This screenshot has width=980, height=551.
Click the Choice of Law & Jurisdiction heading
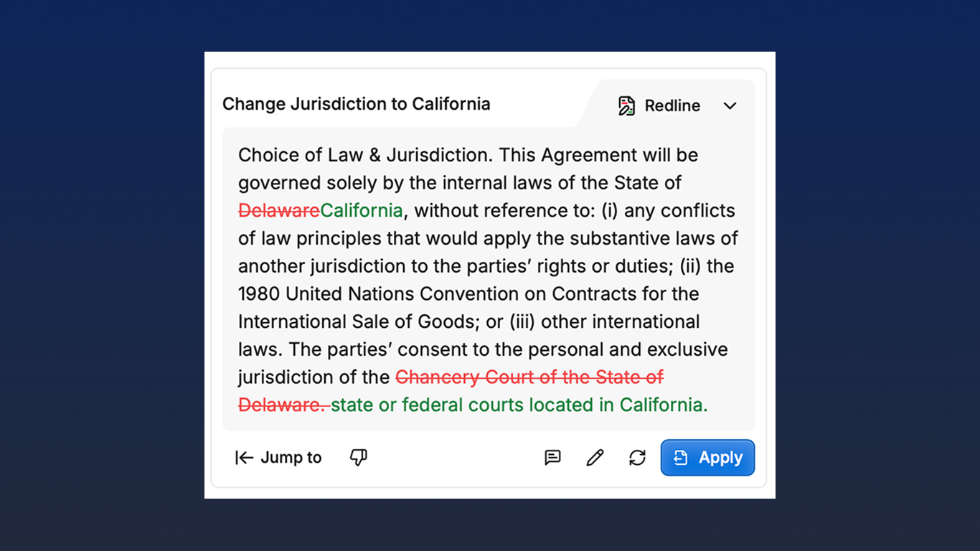[364, 155]
